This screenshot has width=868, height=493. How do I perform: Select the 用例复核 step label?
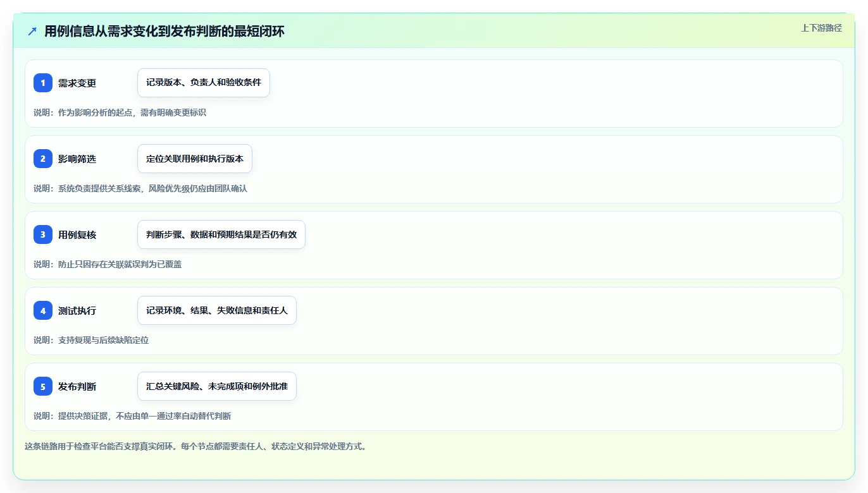[77, 234]
